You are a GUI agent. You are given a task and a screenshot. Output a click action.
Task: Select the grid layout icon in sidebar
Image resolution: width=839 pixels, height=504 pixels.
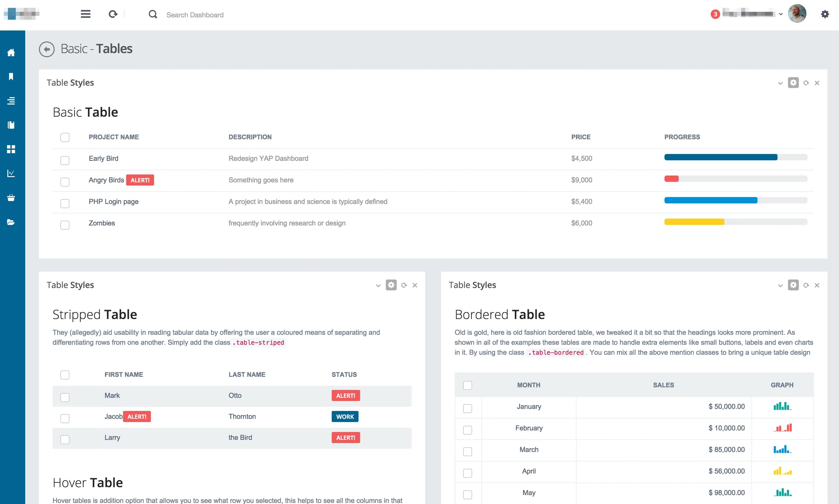11,149
